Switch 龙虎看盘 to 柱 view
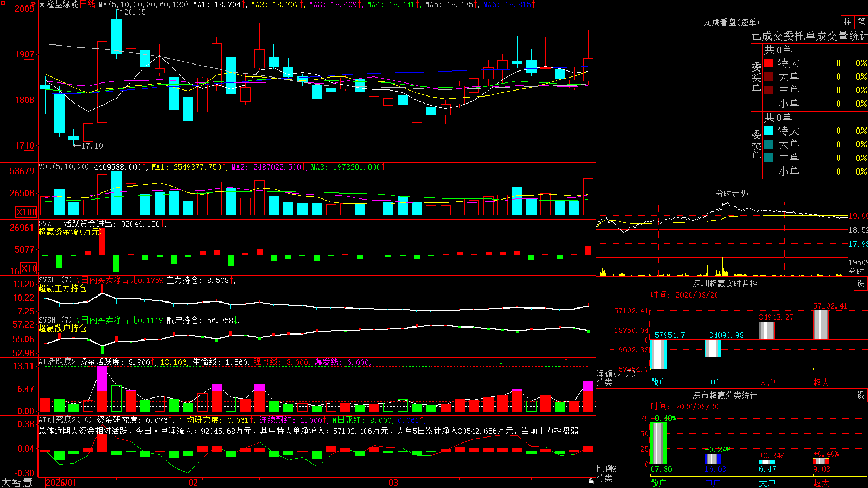 (847, 22)
